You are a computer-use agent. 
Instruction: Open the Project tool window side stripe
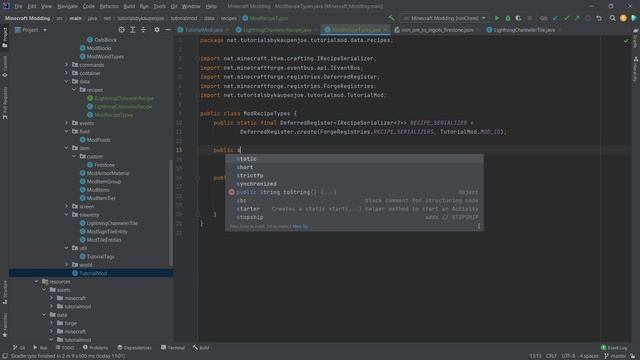pyautogui.click(x=5, y=38)
